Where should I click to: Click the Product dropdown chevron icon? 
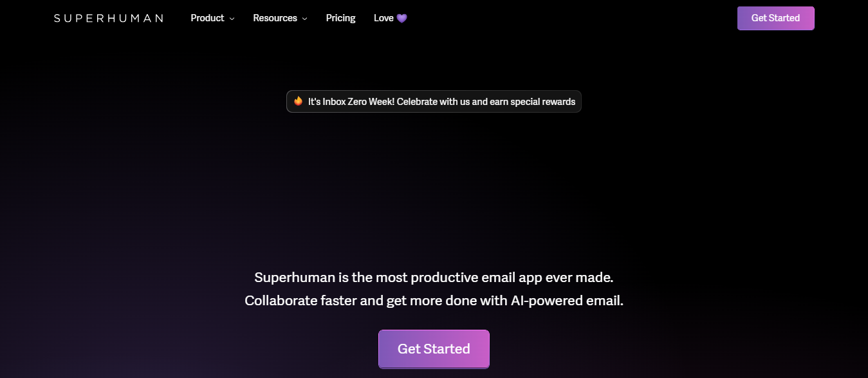232,19
